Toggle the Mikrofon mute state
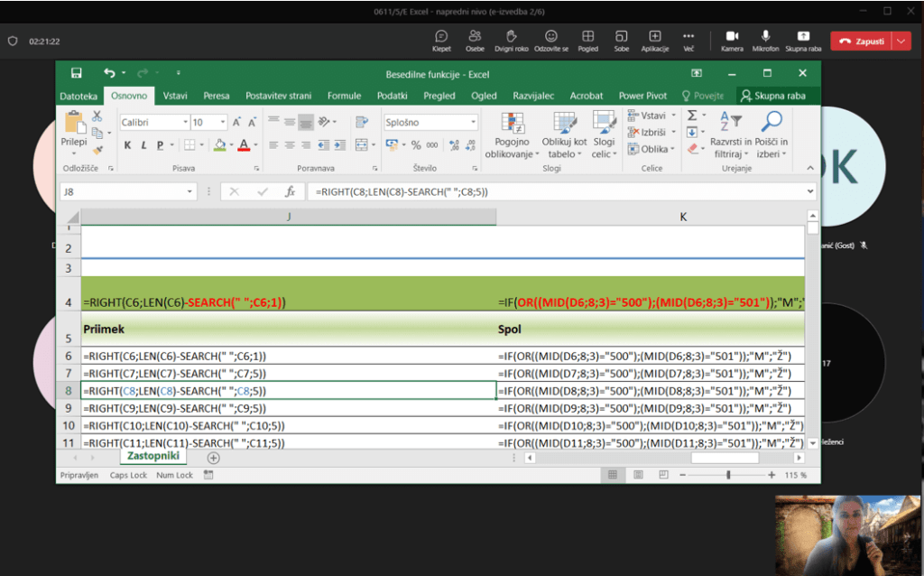The height and width of the screenshot is (576, 924). coord(765,36)
